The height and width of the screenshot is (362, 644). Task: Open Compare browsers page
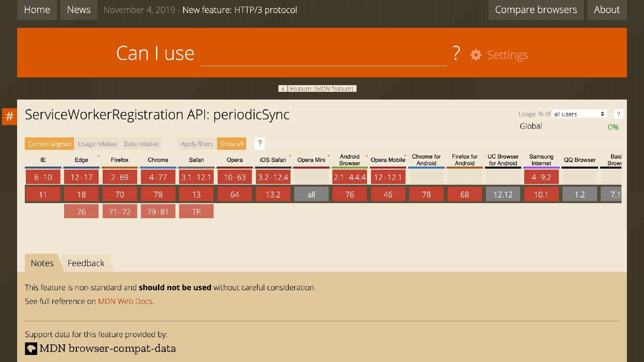pyautogui.click(x=536, y=10)
